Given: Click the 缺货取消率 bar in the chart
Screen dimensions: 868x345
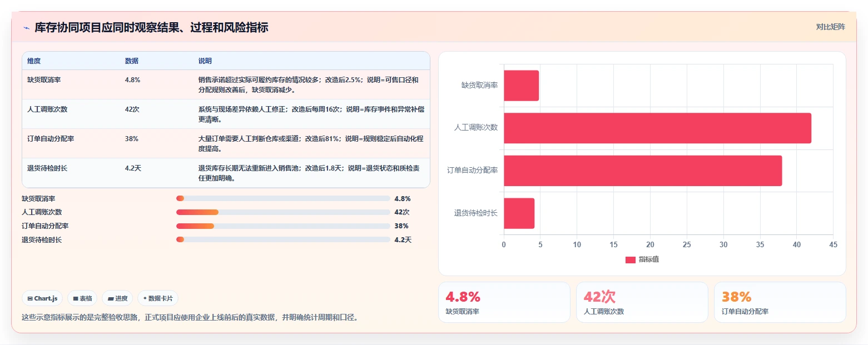Looking at the screenshot, I should 522,86.
